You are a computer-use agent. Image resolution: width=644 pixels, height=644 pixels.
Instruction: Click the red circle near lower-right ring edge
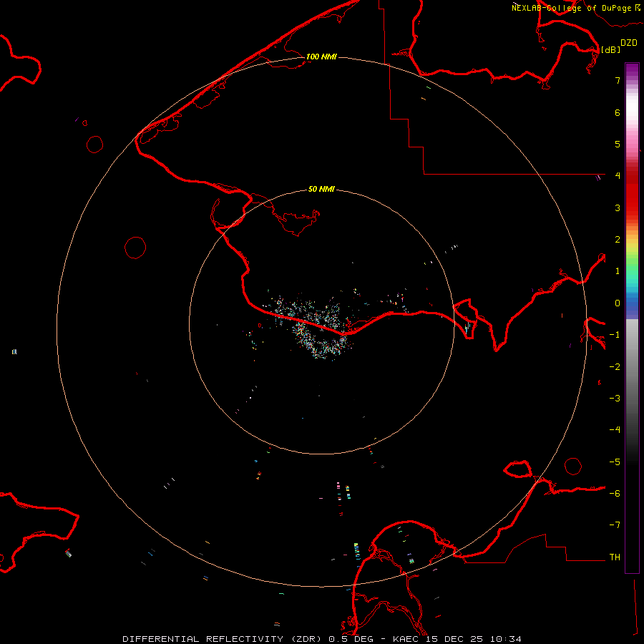pyautogui.click(x=573, y=466)
